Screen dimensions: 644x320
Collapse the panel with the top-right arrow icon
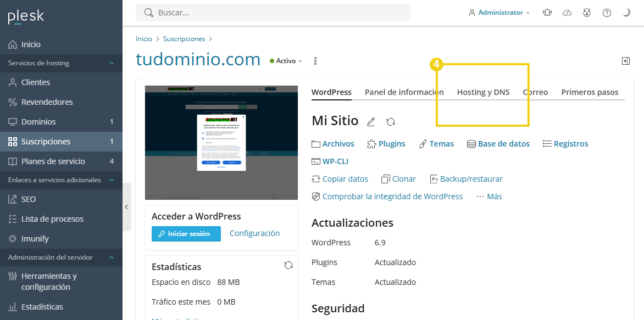click(626, 61)
